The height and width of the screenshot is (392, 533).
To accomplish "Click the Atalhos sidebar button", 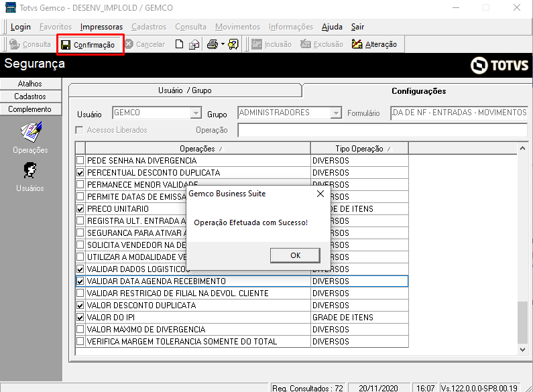I will tap(30, 84).
